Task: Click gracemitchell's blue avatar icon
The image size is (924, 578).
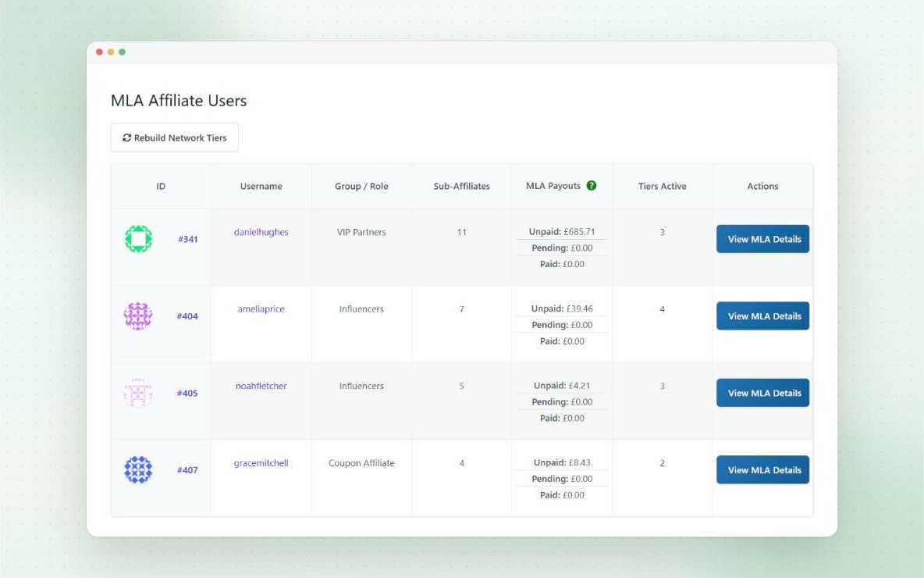Action: tap(138, 470)
